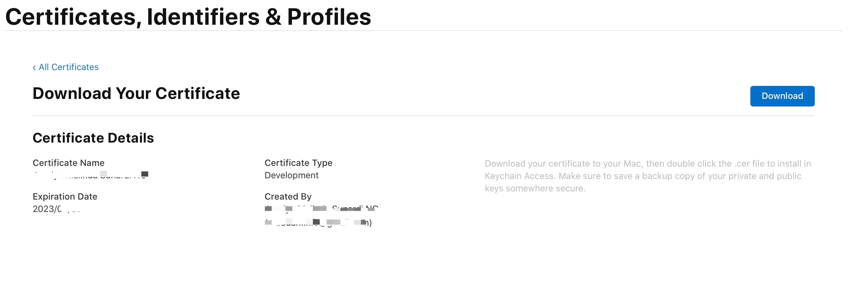
Task: Click the creator name under Created By
Action: click(321, 209)
